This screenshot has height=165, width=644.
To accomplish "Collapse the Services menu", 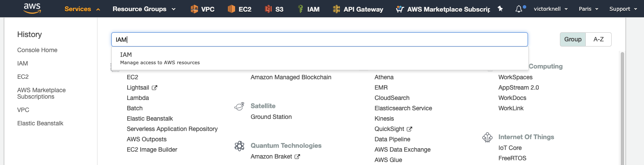I will [82, 9].
